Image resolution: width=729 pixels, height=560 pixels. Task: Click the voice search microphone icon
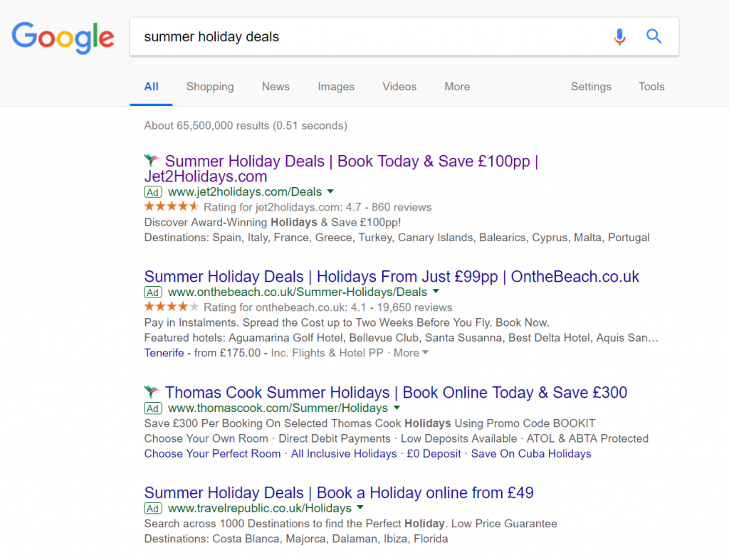pyautogui.click(x=619, y=37)
